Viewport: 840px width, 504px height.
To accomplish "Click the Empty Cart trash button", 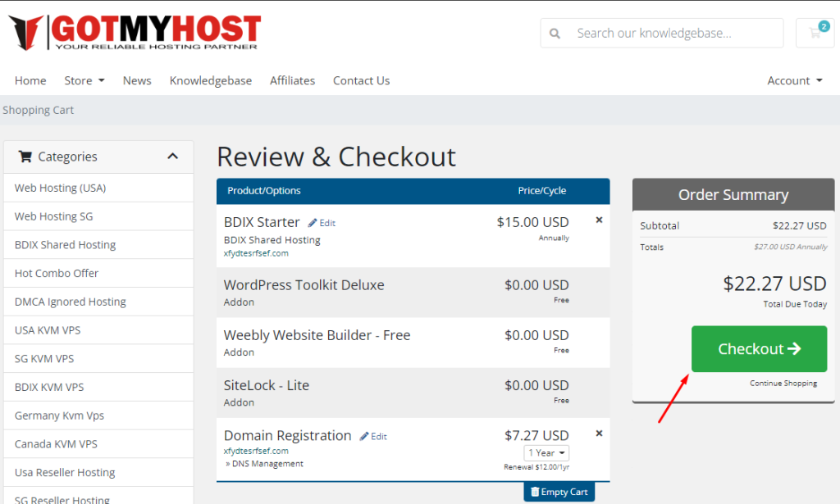I will pyautogui.click(x=559, y=492).
